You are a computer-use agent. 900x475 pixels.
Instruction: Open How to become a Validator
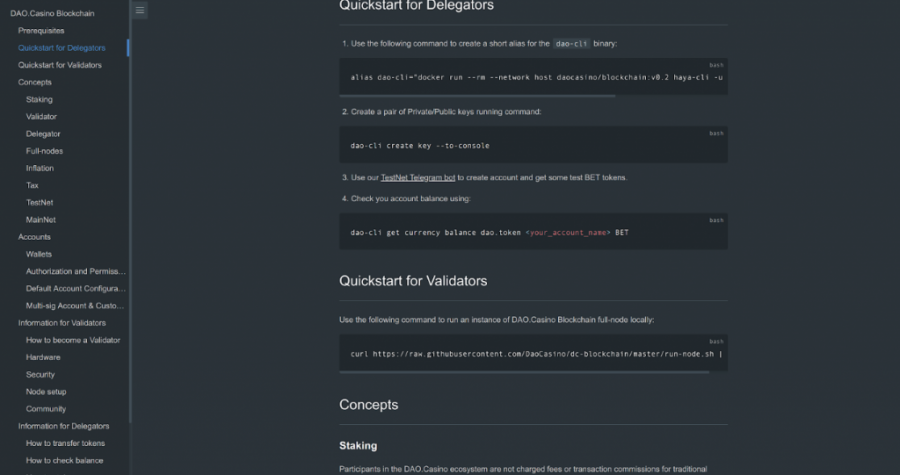click(x=73, y=340)
